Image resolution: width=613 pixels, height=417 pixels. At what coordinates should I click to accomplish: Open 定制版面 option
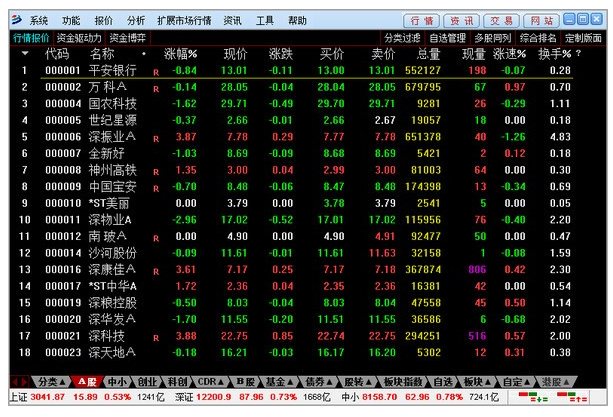pyautogui.click(x=583, y=38)
